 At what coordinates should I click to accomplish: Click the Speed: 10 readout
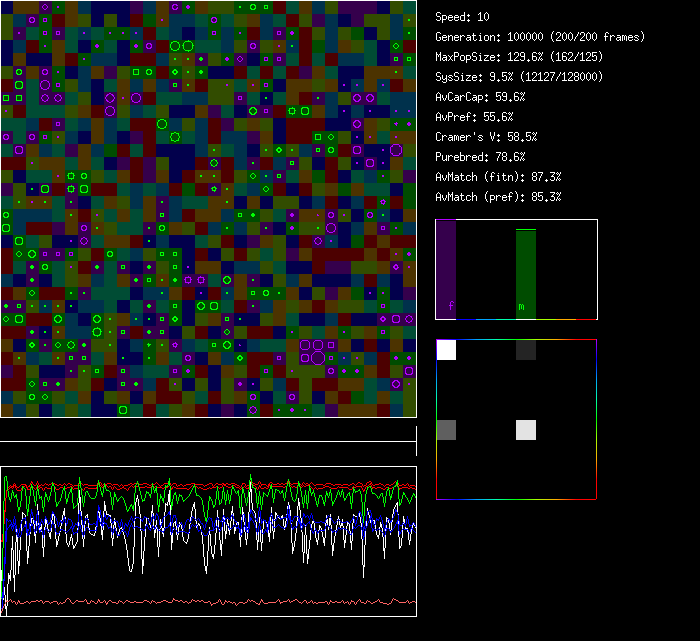pyautogui.click(x=462, y=17)
